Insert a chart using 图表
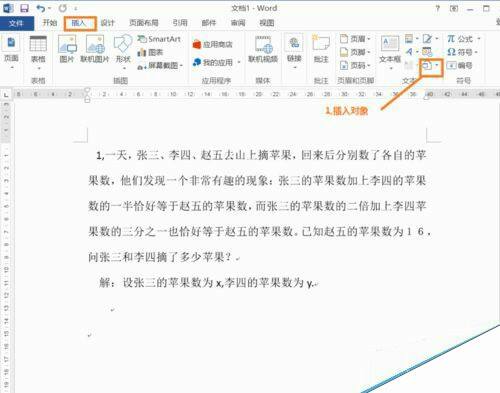 click(x=150, y=52)
